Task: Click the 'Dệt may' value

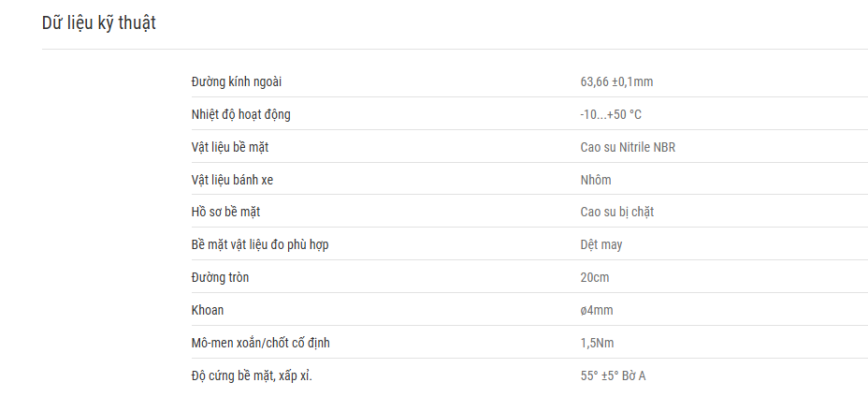Action: (601, 244)
